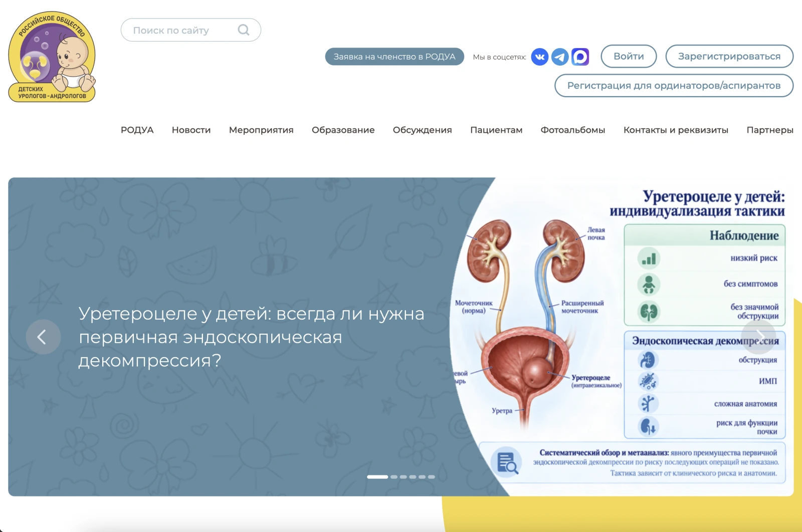
Task: Click 'Заявка на членство в РОДУА' button
Action: pos(394,57)
